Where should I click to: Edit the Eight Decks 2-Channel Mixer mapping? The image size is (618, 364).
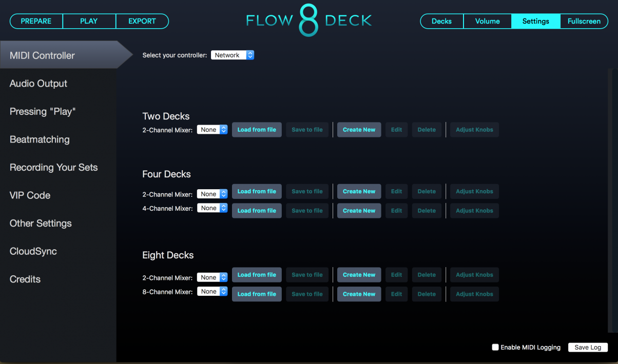397,275
